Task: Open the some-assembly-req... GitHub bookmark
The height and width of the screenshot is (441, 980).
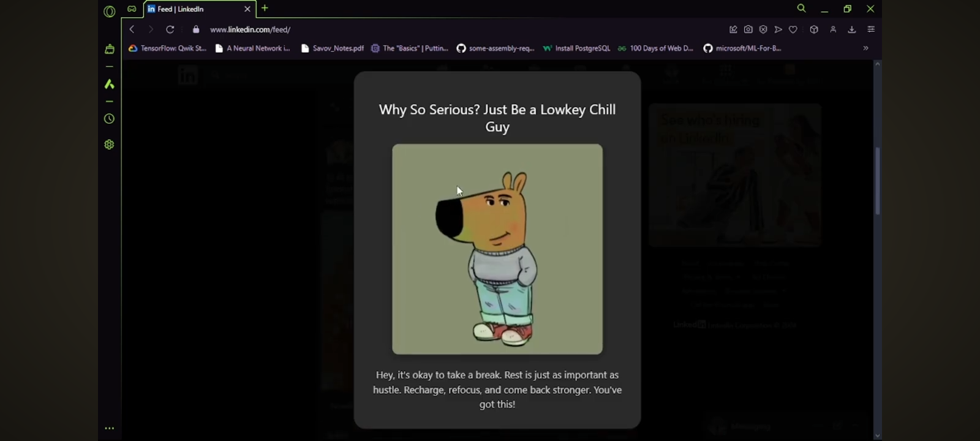Action: pyautogui.click(x=496, y=48)
